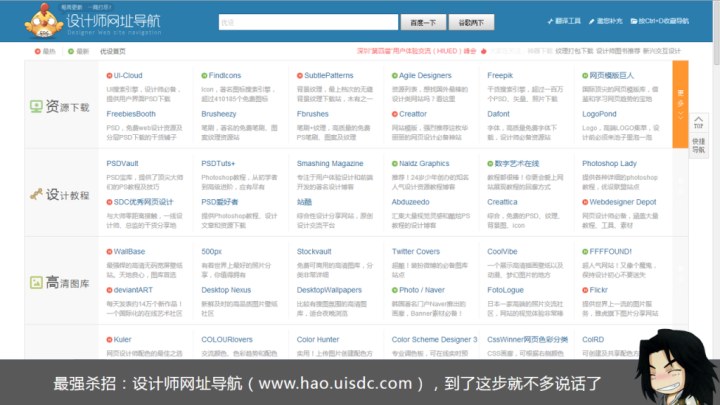Click red dot beside Flickr
This screenshot has width=720, height=405.
tap(585, 290)
